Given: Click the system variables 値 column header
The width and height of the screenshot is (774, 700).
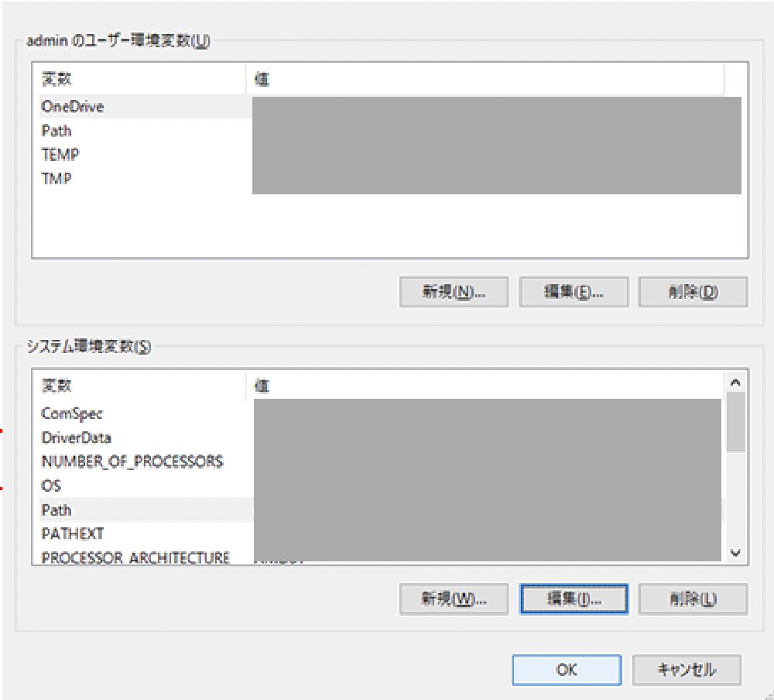Looking at the screenshot, I should pyautogui.click(x=485, y=386).
